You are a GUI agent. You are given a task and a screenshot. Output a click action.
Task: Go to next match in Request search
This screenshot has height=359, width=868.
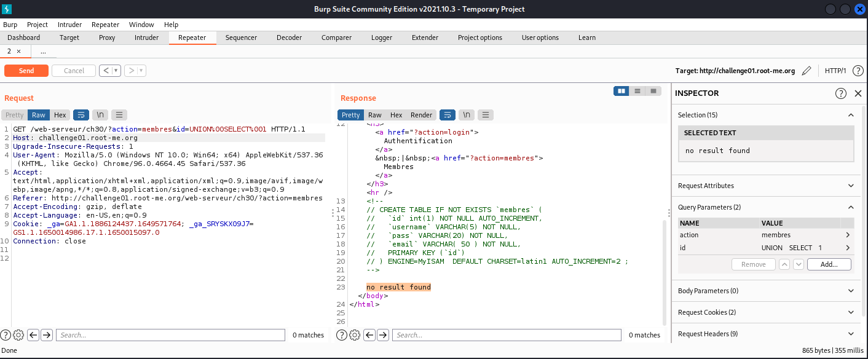(x=46, y=335)
